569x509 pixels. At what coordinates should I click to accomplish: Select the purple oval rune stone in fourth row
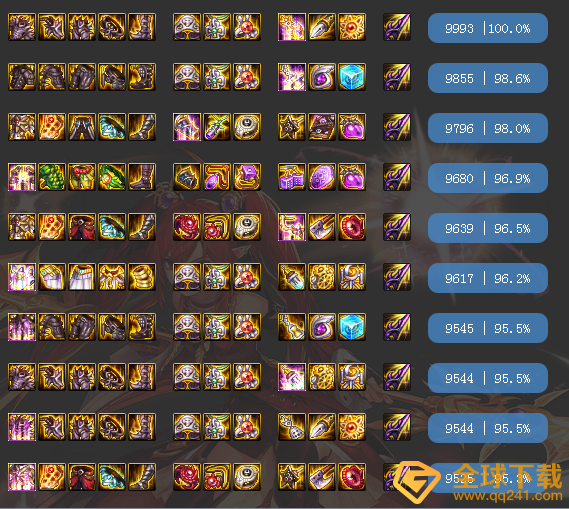click(x=322, y=177)
